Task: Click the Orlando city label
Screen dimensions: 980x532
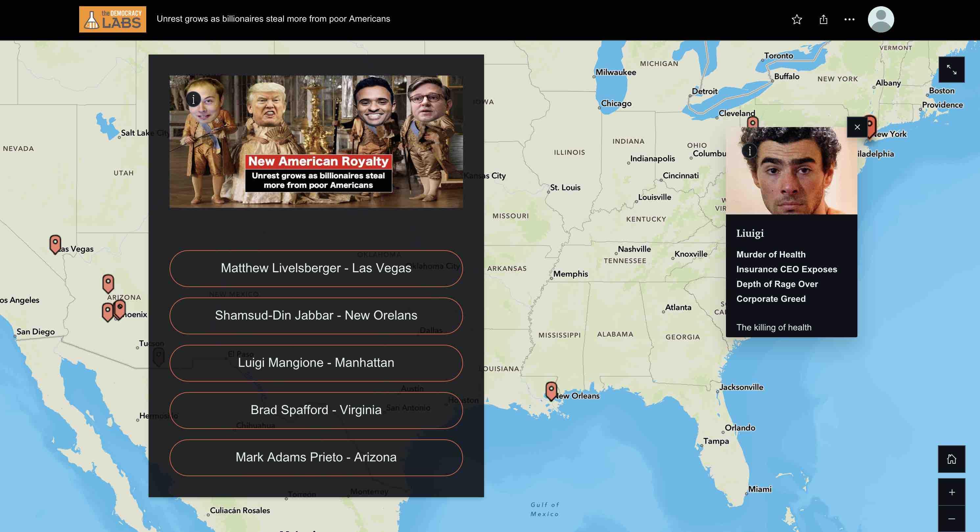Action: pyautogui.click(x=739, y=428)
